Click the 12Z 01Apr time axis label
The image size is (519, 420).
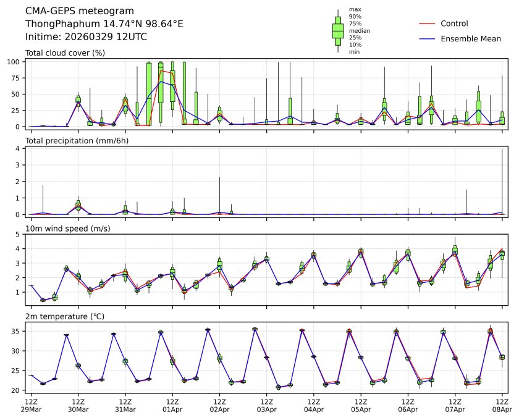click(172, 405)
